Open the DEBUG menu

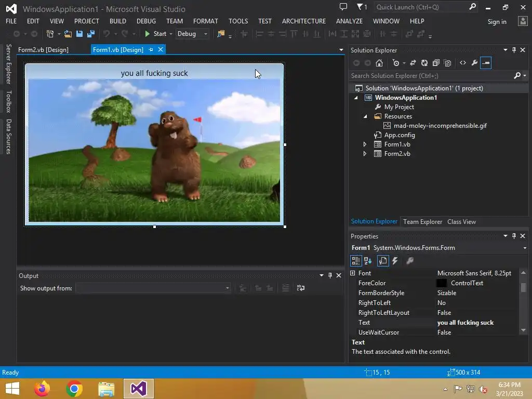pyautogui.click(x=146, y=21)
